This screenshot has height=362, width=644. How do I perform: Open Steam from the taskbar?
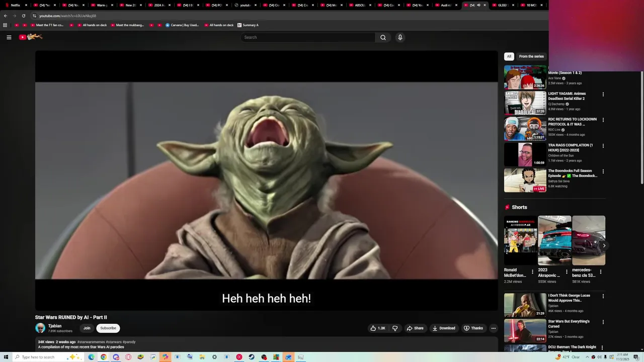pyautogui.click(x=252, y=357)
